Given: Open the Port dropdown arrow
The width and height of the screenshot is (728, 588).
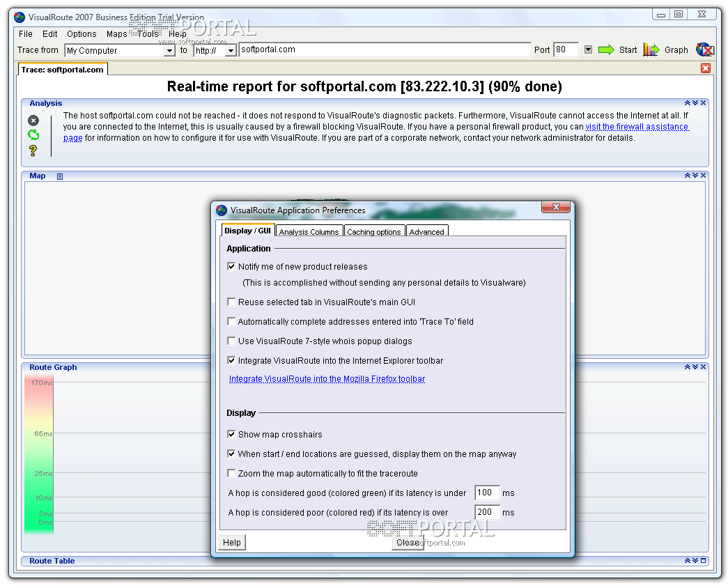Looking at the screenshot, I should (x=588, y=49).
